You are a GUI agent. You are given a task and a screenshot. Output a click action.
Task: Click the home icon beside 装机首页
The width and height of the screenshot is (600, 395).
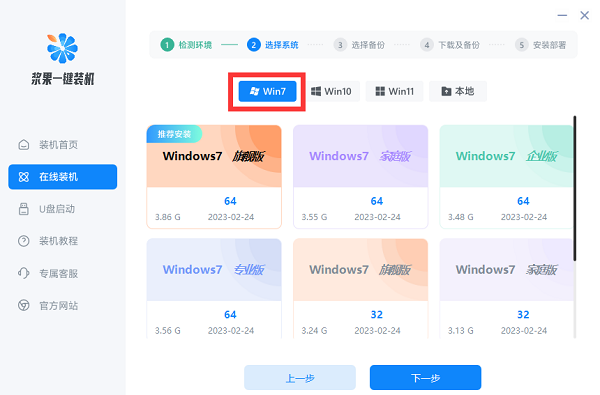click(24, 145)
